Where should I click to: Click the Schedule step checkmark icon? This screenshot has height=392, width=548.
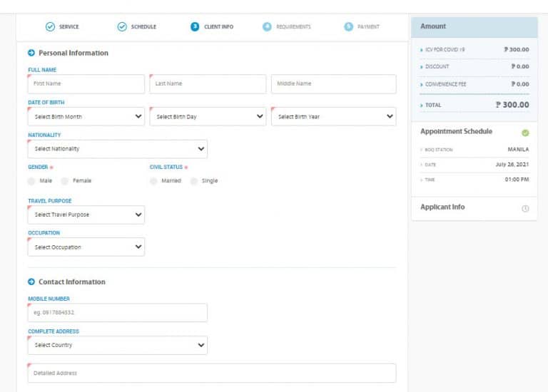122,27
